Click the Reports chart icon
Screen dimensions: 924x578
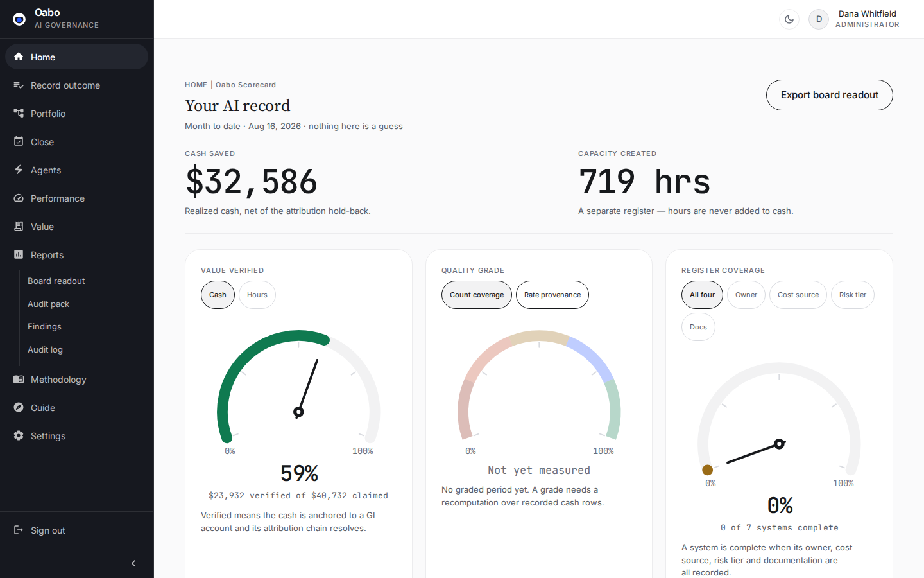(x=19, y=254)
